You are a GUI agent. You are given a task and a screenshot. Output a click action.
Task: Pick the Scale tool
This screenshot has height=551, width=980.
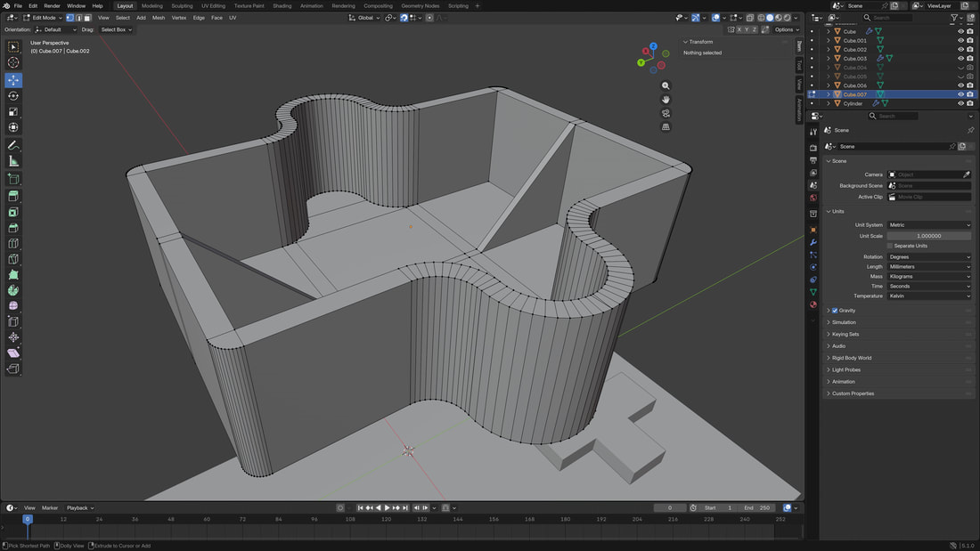(x=13, y=112)
